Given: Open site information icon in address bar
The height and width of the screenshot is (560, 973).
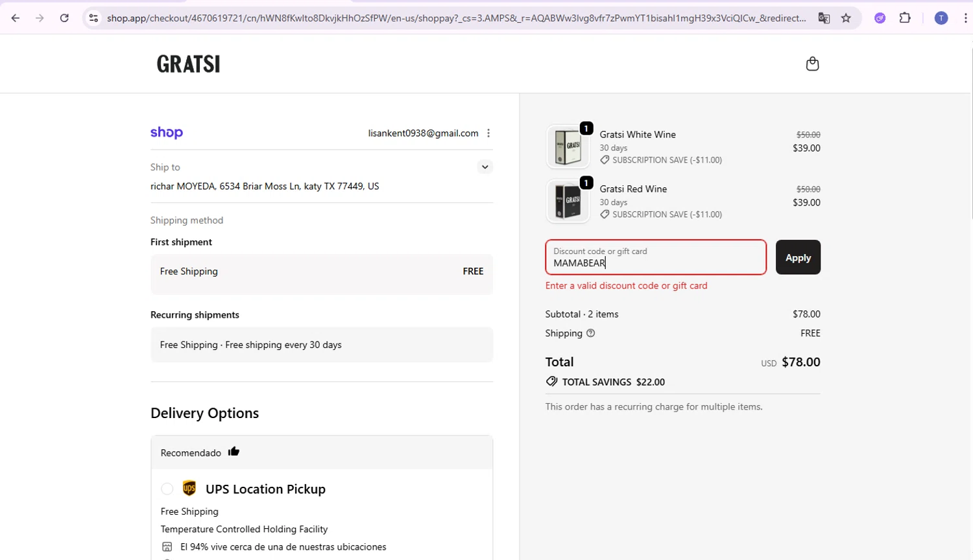Looking at the screenshot, I should click(94, 18).
